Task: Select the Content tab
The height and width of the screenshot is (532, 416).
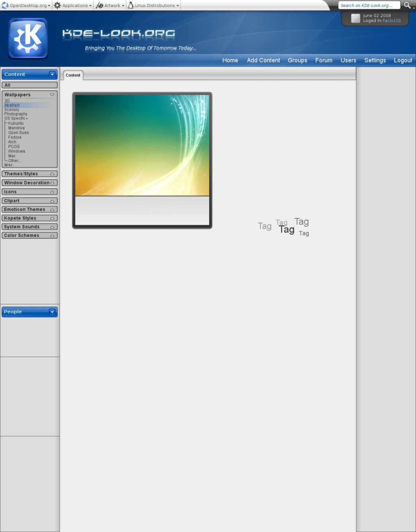Action: click(x=73, y=75)
